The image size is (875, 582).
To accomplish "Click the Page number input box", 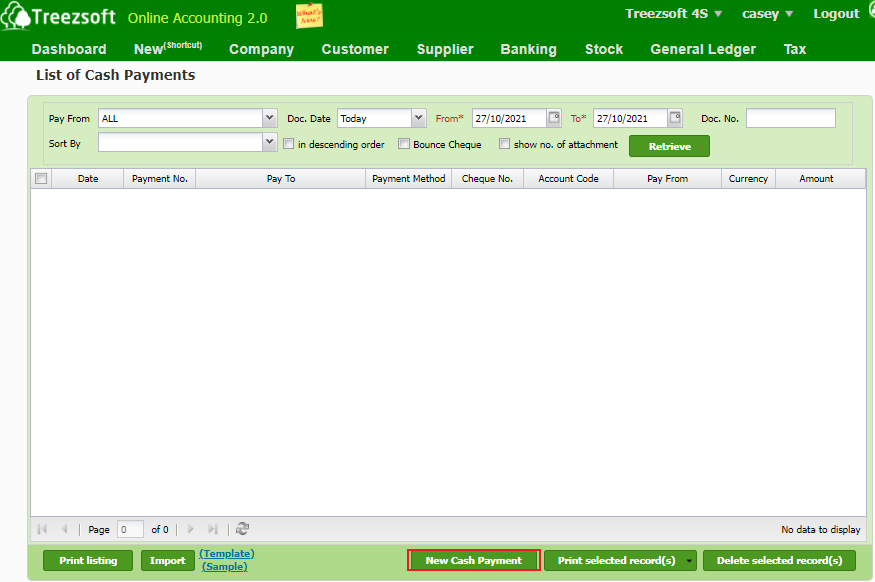I will tap(130, 529).
